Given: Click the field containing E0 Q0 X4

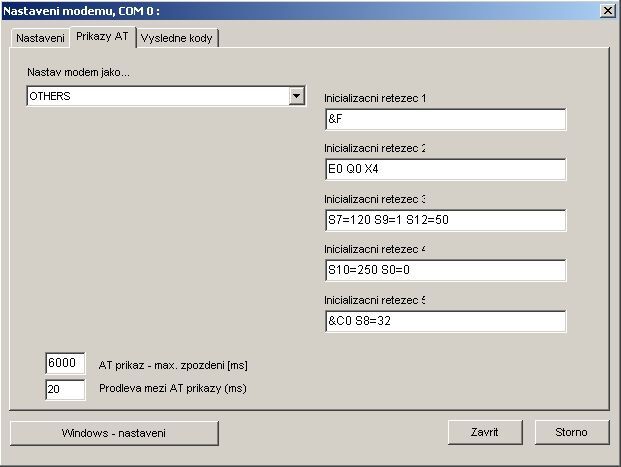Looking at the screenshot, I should point(445,170).
